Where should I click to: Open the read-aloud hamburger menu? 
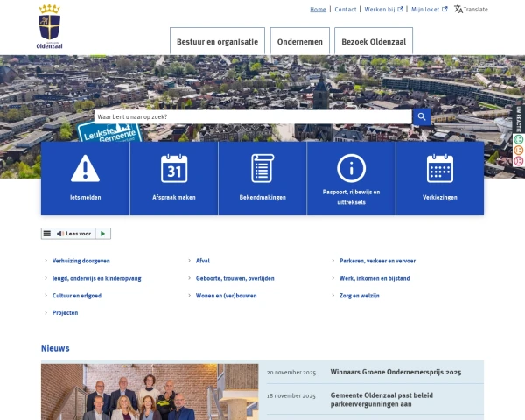[x=47, y=234]
